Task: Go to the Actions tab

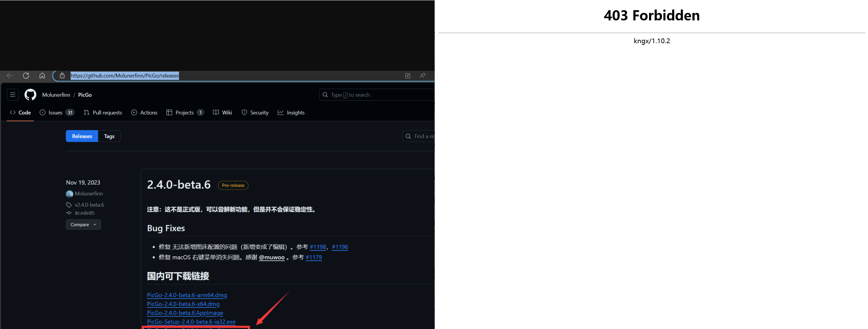Action: coord(144,112)
